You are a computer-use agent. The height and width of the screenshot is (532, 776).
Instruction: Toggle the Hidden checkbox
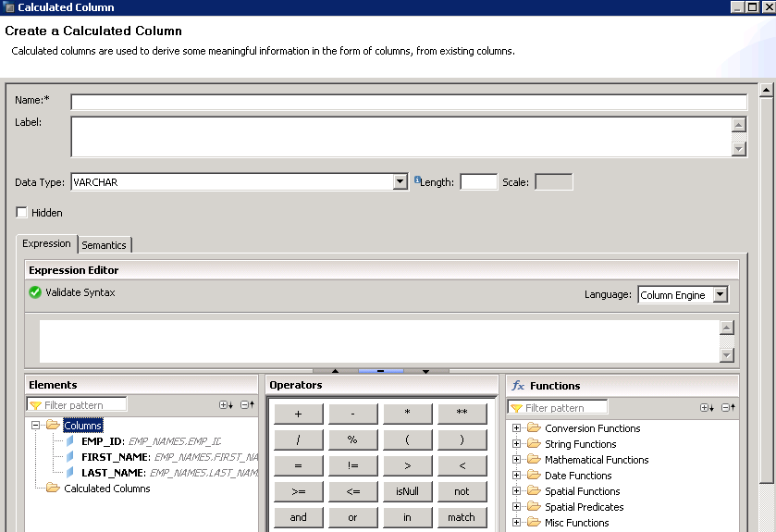[x=21, y=212]
